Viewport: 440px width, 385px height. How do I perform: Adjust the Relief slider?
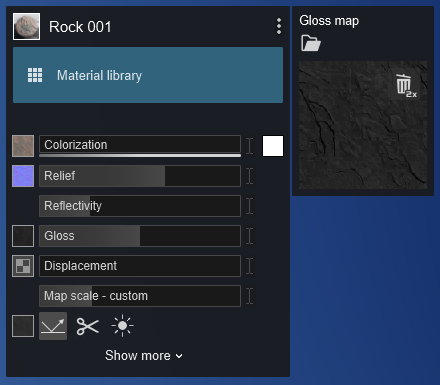click(140, 176)
